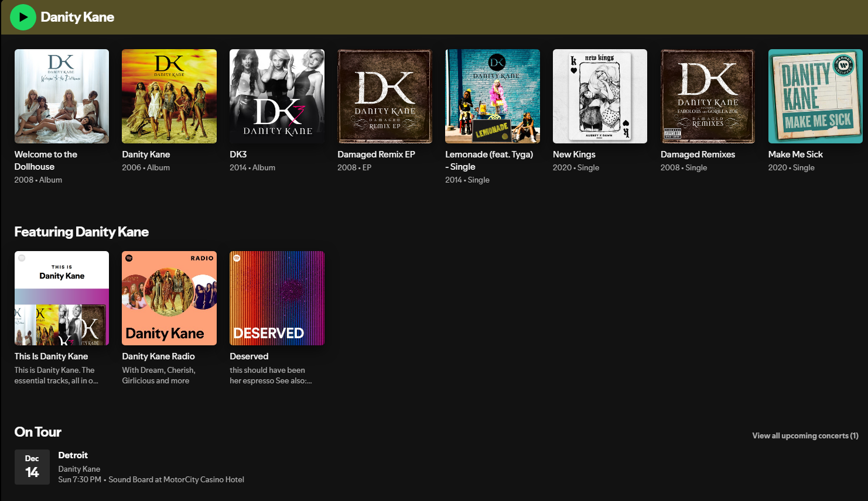Image resolution: width=868 pixels, height=501 pixels.
Task: Click the Make Me Sick title text
Action: click(795, 155)
